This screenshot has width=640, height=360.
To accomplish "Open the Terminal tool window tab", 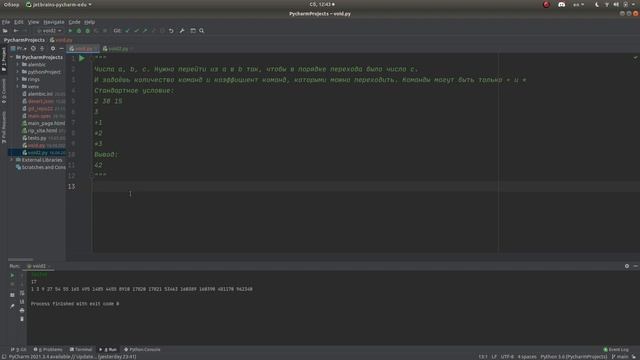I will (81, 349).
